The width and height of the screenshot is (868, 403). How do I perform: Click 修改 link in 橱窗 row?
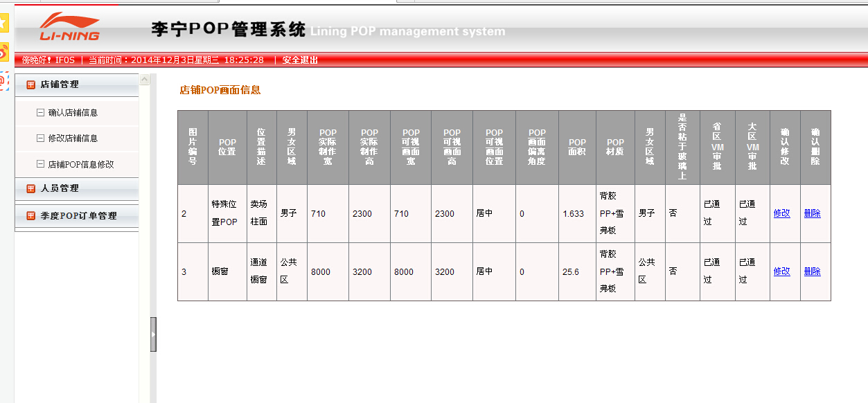point(781,271)
